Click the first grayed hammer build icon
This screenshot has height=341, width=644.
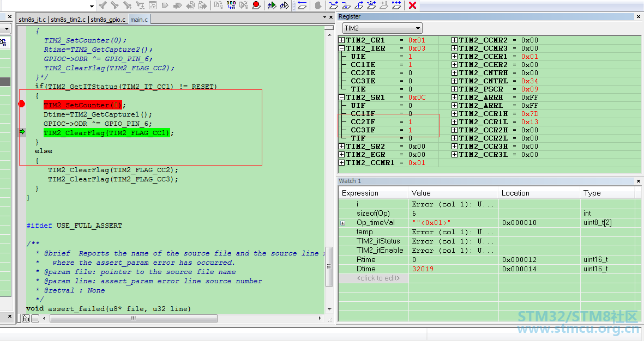point(103,5)
